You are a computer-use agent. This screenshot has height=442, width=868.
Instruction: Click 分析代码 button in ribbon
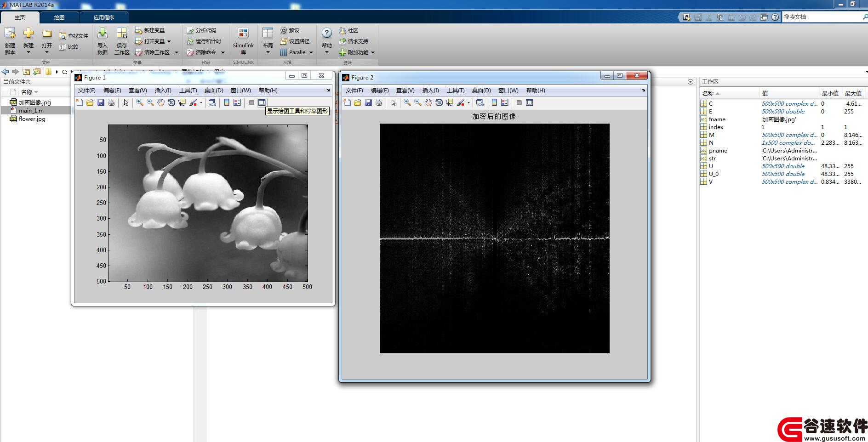click(x=201, y=30)
